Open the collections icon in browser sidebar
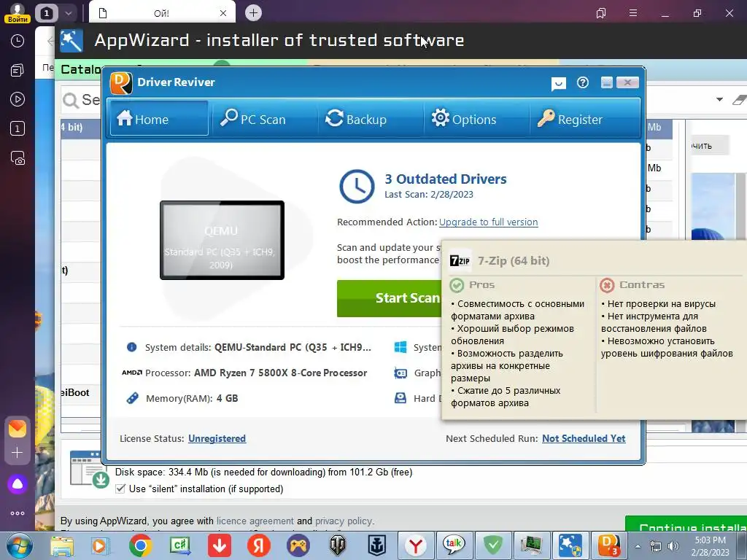Image resolution: width=747 pixels, height=560 pixels. [x=18, y=71]
